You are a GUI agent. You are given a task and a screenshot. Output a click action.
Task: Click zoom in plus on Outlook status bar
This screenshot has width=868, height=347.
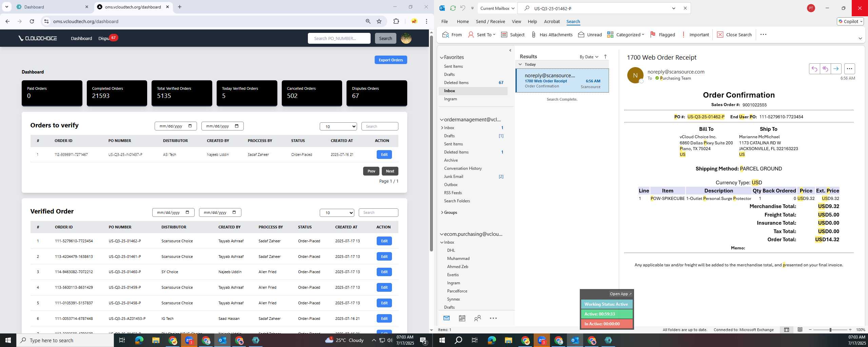click(850, 330)
